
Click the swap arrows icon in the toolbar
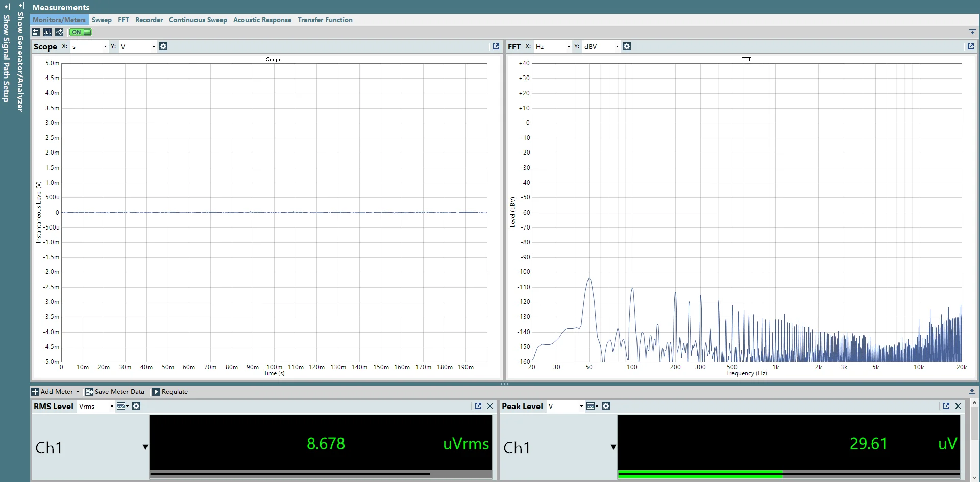coord(36,32)
